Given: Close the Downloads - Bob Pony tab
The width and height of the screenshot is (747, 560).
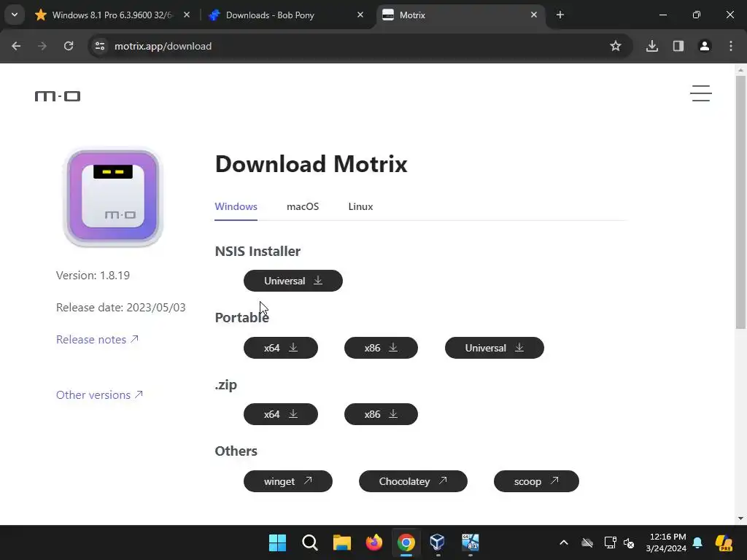Looking at the screenshot, I should (360, 15).
